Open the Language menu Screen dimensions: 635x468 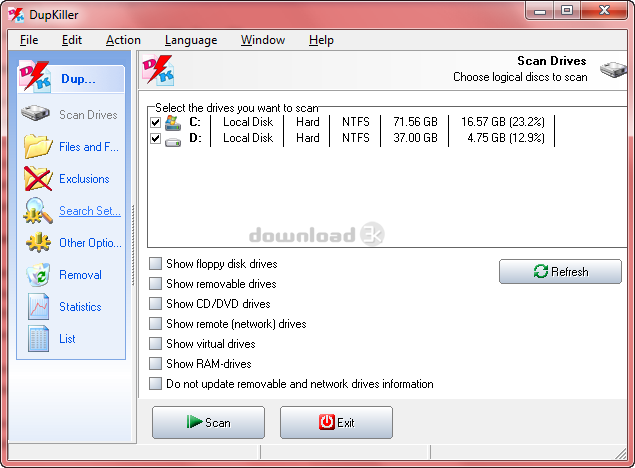pyautogui.click(x=191, y=40)
